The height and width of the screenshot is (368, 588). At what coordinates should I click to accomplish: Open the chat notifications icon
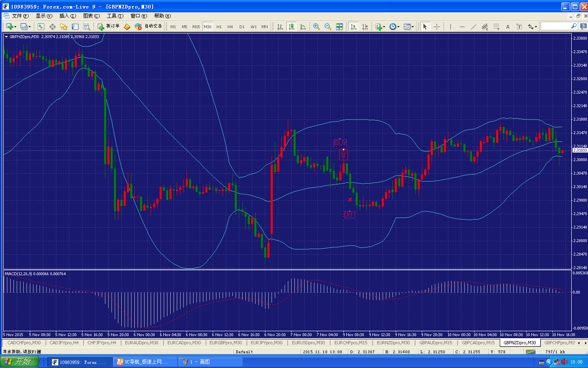pos(584,26)
